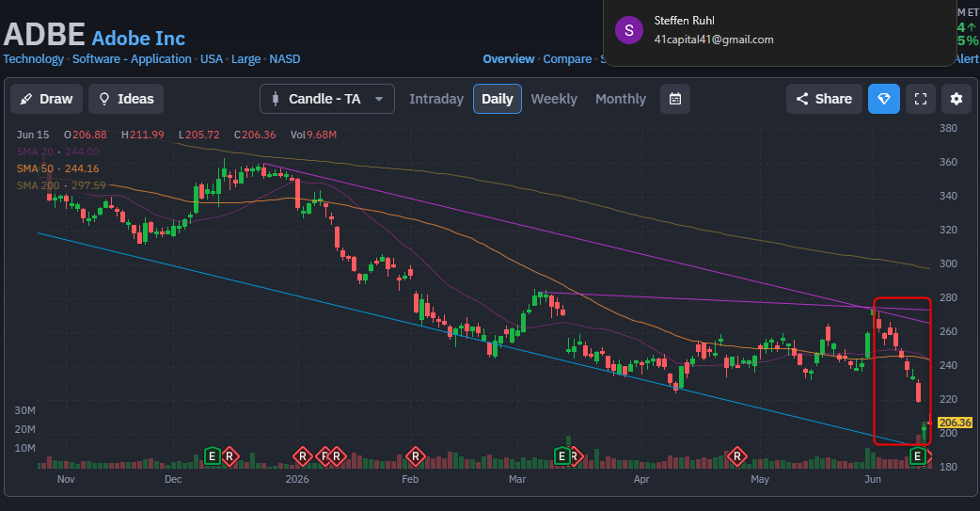Click the yellow 206.36 current price label
This screenshot has height=511, width=980.
click(x=955, y=423)
